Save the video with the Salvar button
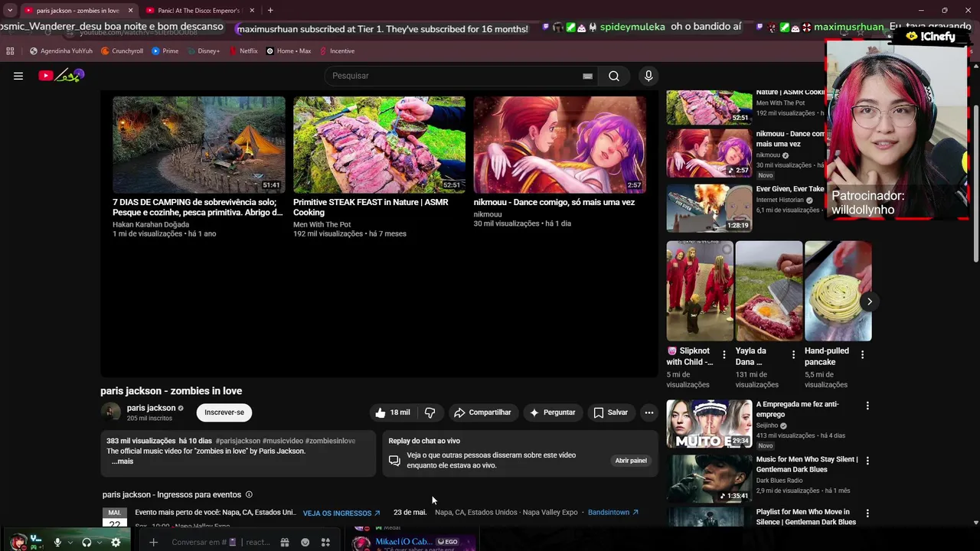Viewport: 980px width, 551px height. pyautogui.click(x=611, y=412)
